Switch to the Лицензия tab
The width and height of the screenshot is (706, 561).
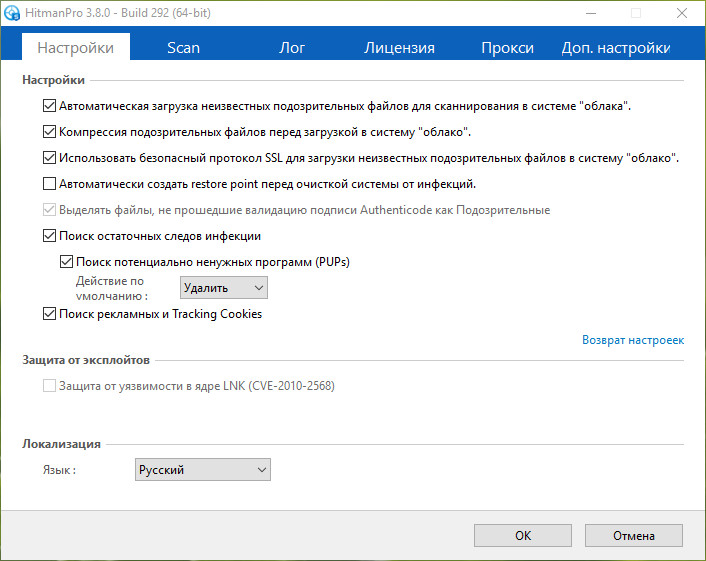399,47
